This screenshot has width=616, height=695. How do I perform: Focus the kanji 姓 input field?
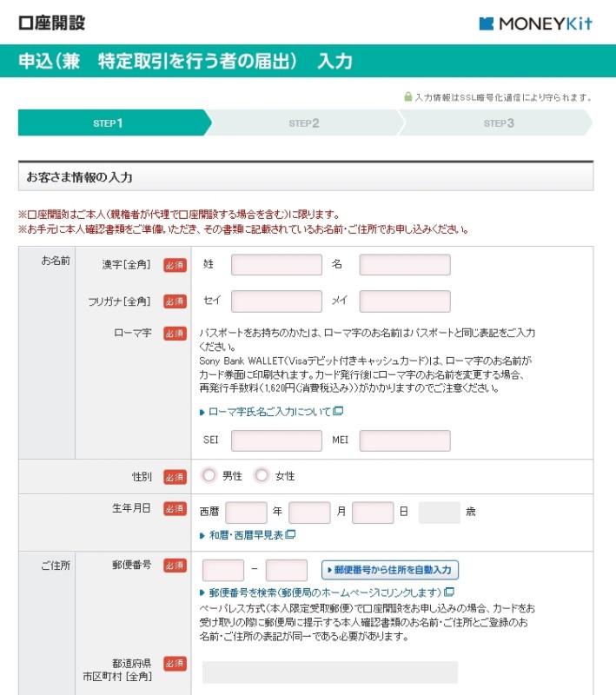pos(276,265)
